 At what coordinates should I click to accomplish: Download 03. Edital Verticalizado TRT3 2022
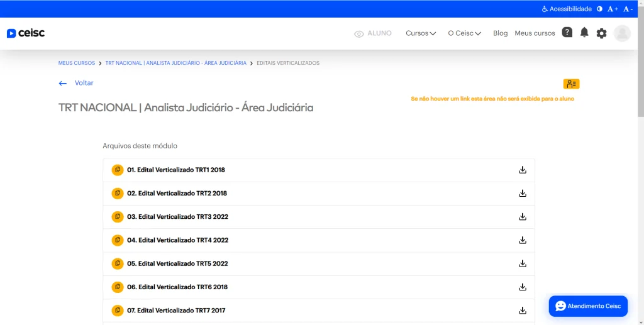click(523, 217)
